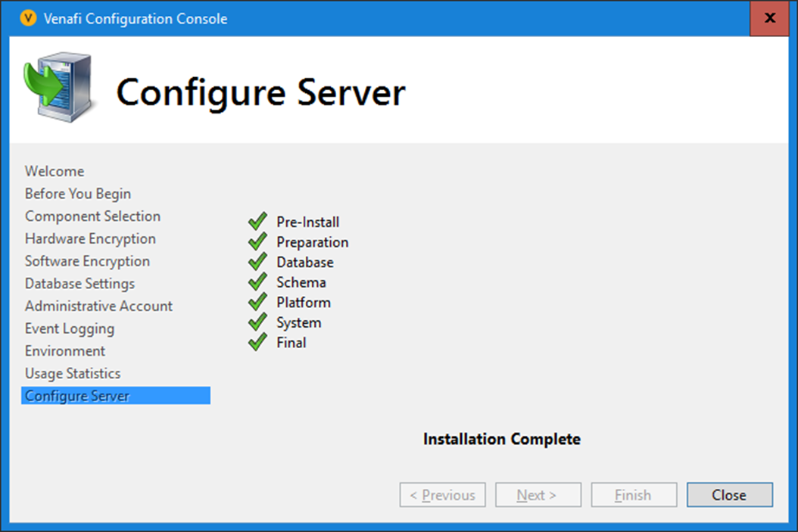The height and width of the screenshot is (532, 798).
Task: Select the Welcome step in sidebar
Action: click(55, 171)
